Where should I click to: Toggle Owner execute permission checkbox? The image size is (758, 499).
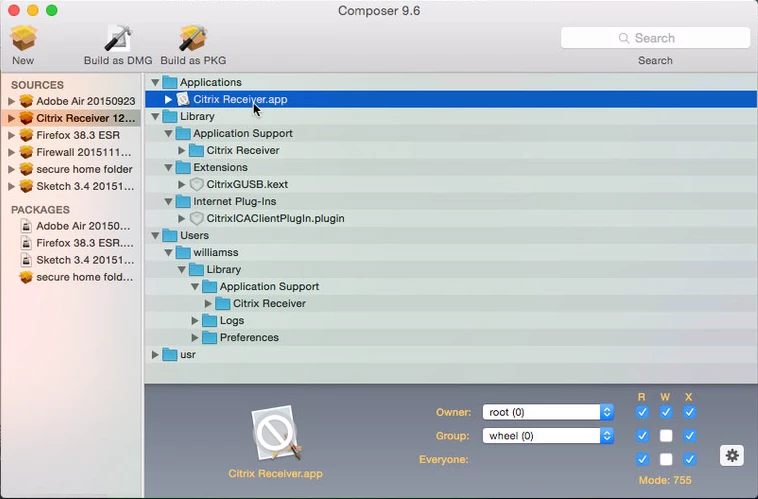[689, 412]
